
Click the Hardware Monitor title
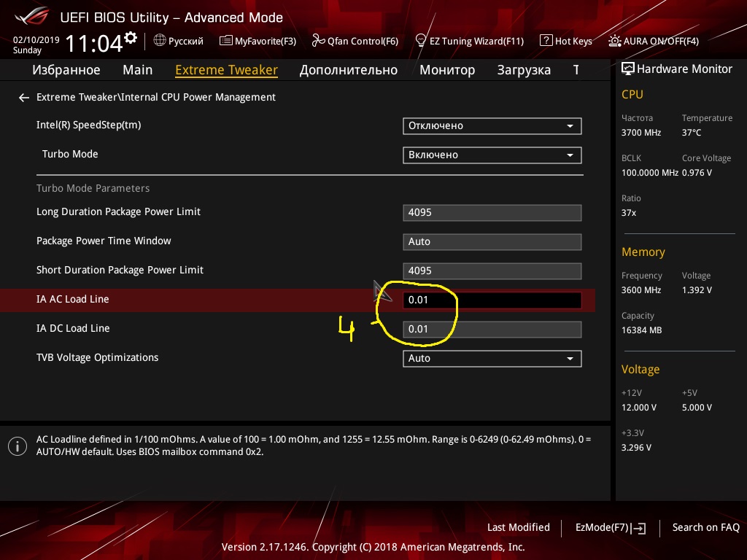684,69
